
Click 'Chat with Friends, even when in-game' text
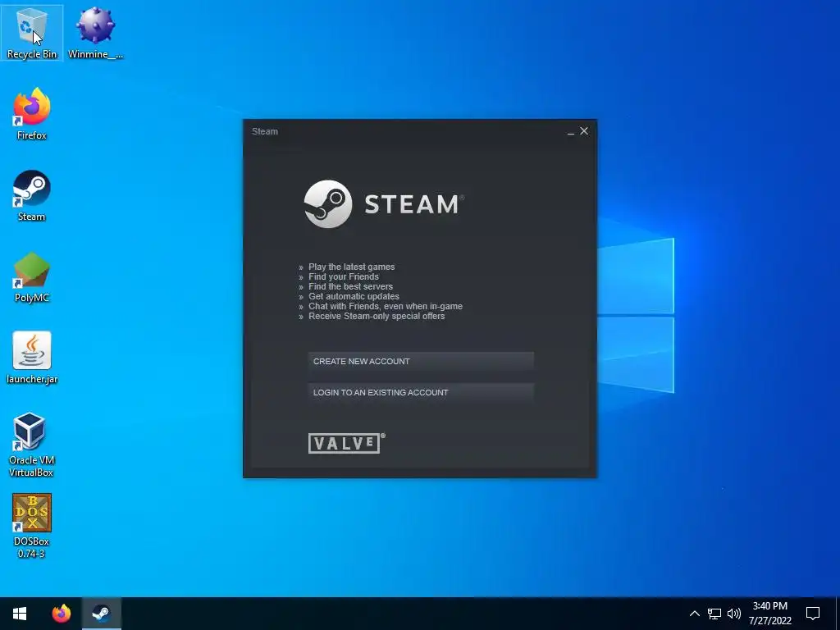386,307
